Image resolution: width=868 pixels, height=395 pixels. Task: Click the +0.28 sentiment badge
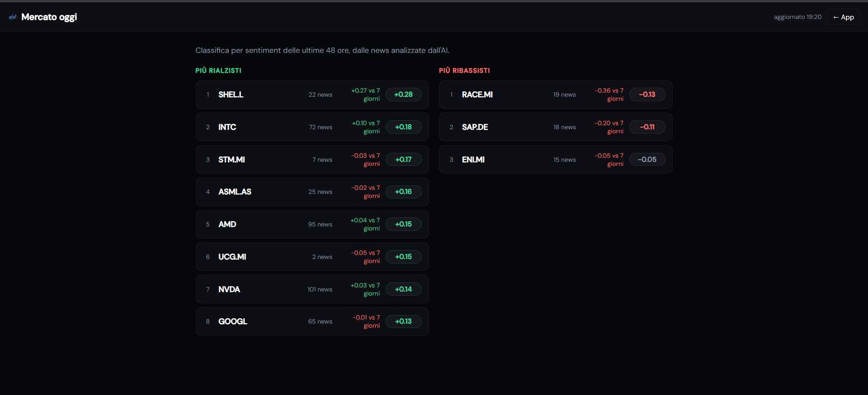403,94
